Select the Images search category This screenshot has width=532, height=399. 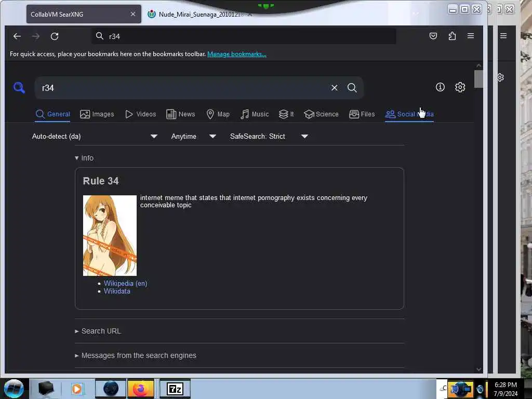[x=97, y=114]
